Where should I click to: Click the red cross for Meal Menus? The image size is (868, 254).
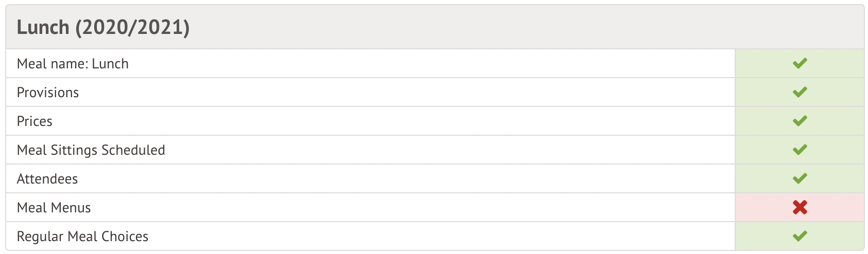click(x=800, y=207)
